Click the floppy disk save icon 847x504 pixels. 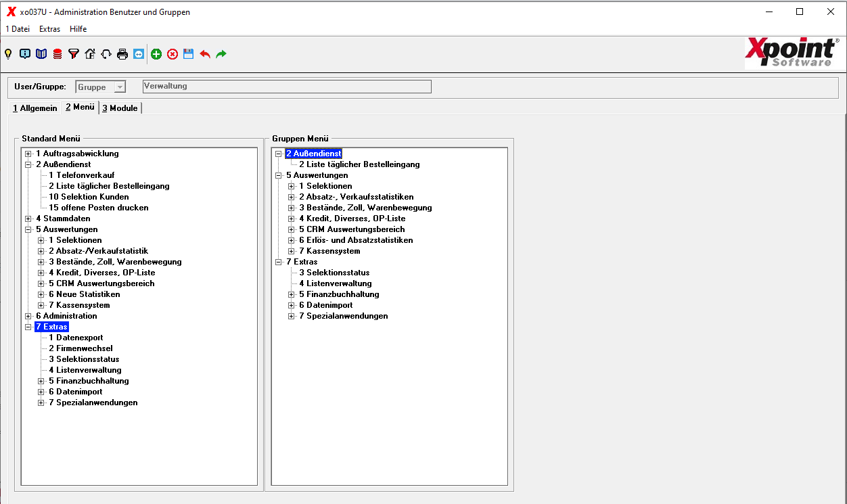click(x=189, y=54)
